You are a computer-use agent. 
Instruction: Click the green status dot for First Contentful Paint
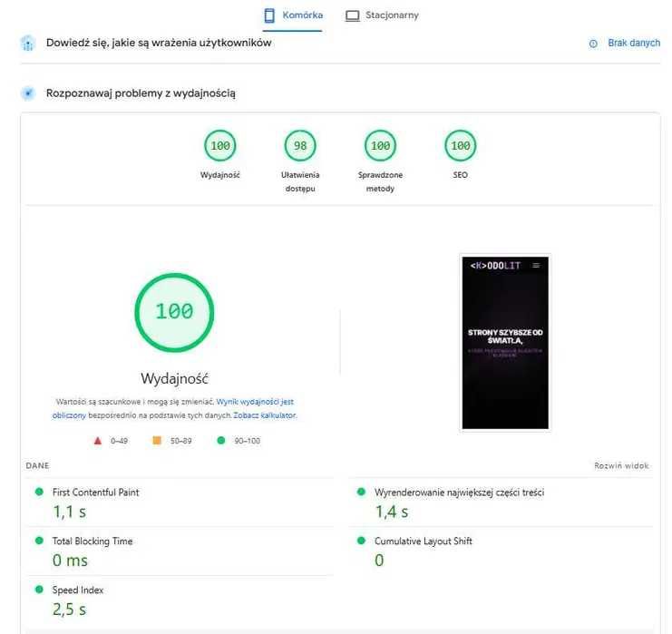tap(39, 492)
